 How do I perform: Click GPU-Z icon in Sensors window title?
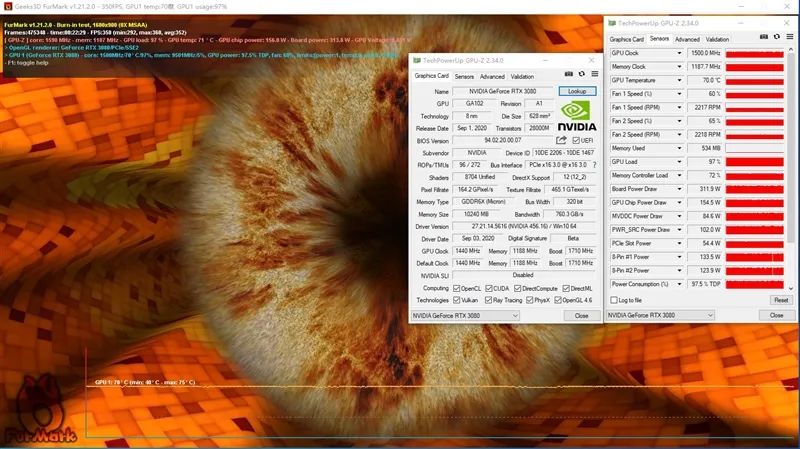tap(612, 23)
